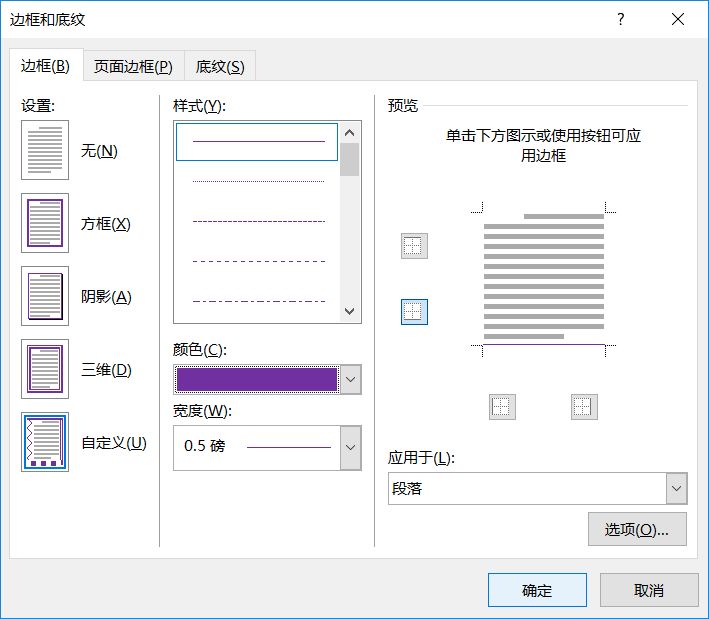This screenshot has height=619, width=709.
Task: Click the 自定义(U) label text
Action: 114,443
